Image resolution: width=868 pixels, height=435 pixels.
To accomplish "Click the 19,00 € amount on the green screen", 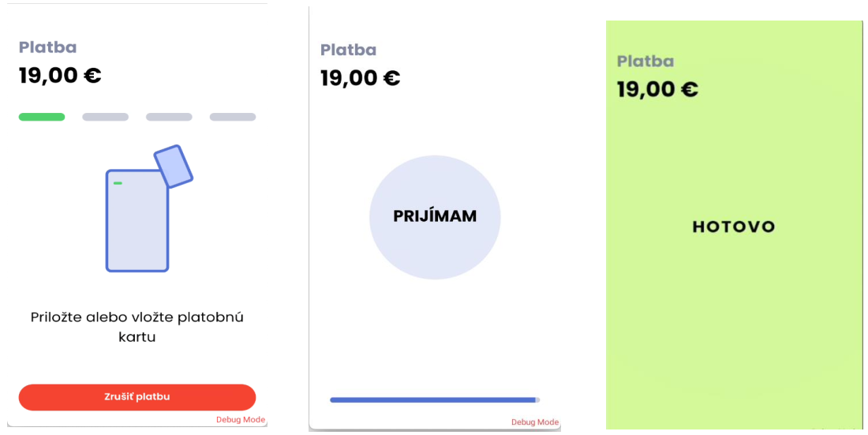I will (657, 89).
